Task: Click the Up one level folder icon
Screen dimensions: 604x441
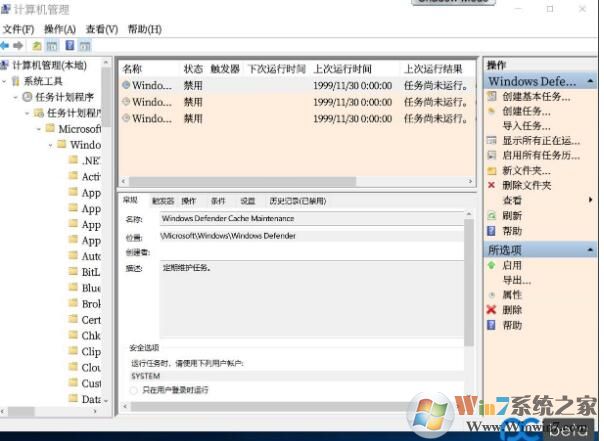Action: [37, 46]
